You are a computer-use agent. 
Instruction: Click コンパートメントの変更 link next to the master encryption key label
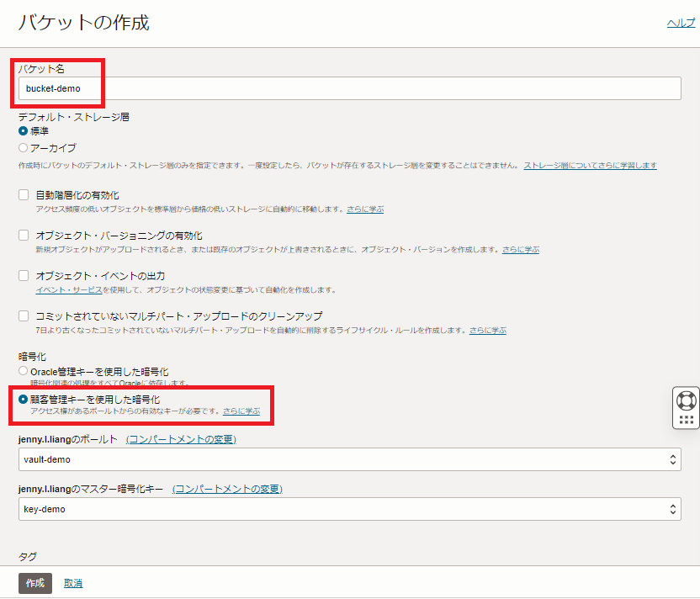click(x=227, y=489)
